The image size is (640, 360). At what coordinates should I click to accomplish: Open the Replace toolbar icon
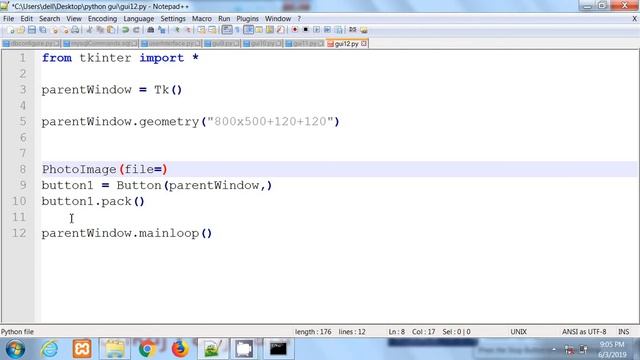[162, 30]
